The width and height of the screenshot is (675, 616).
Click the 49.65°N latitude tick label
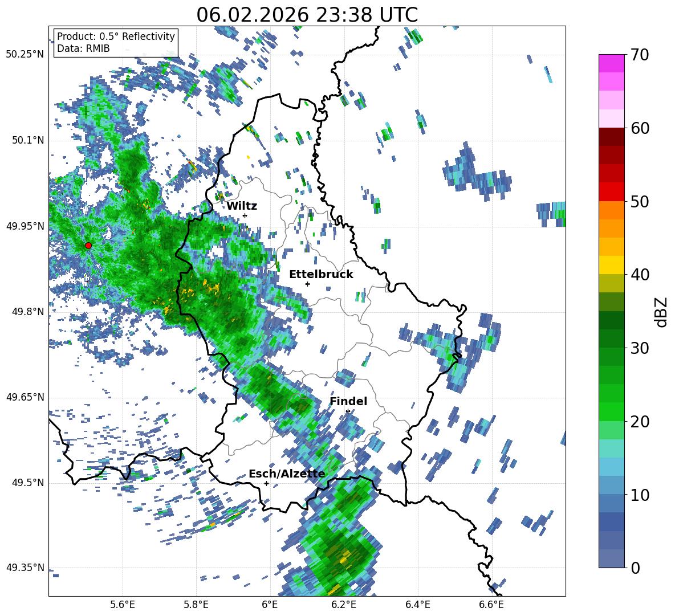click(x=25, y=397)
